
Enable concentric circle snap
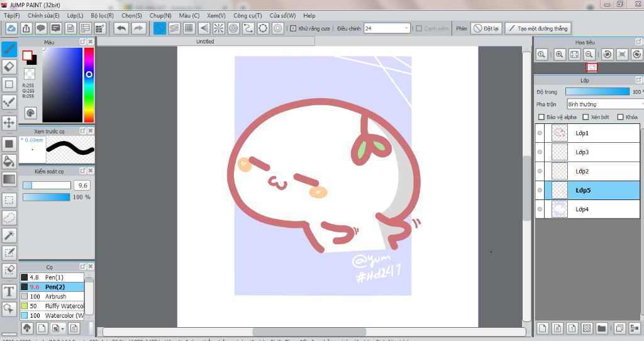pos(234,28)
